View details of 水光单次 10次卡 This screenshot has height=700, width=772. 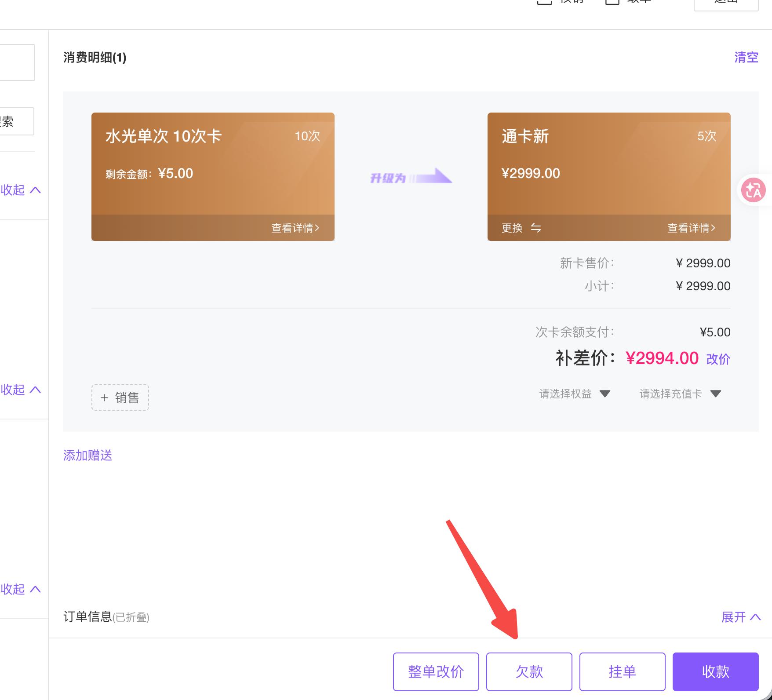(295, 228)
